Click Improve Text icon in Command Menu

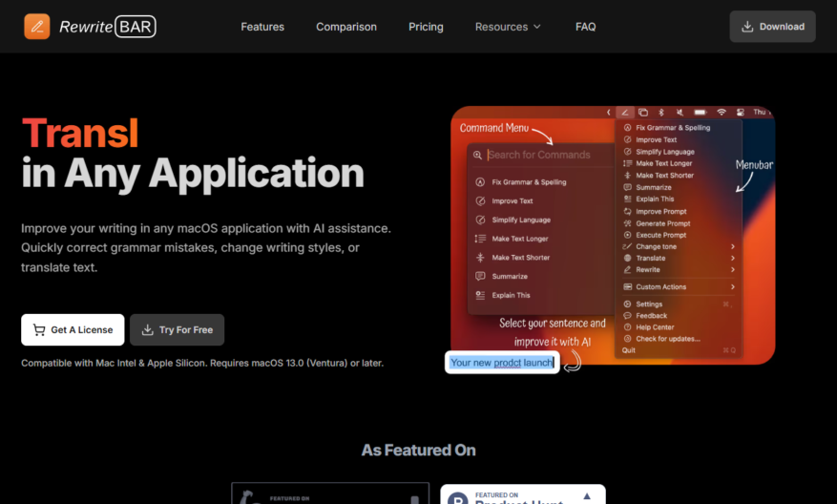pyautogui.click(x=480, y=200)
